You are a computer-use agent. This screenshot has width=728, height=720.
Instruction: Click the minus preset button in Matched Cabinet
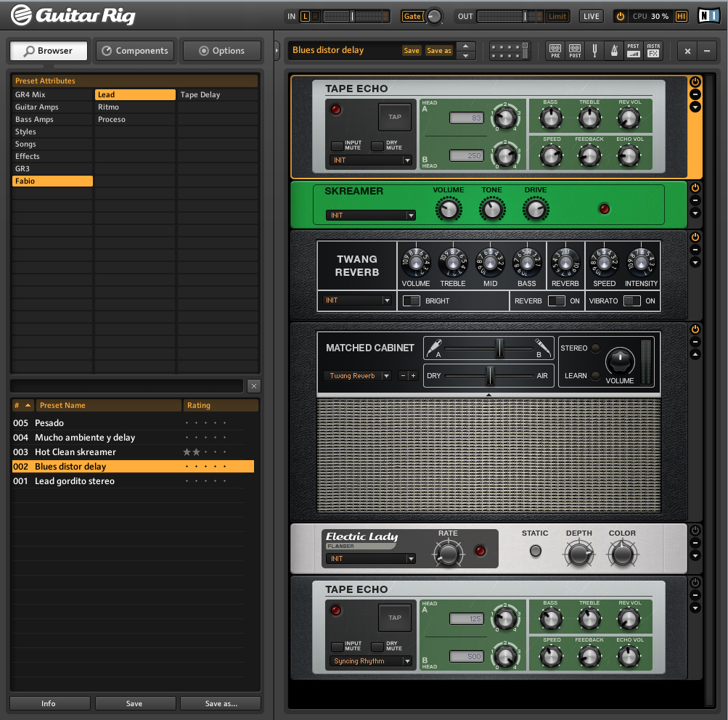(x=403, y=375)
